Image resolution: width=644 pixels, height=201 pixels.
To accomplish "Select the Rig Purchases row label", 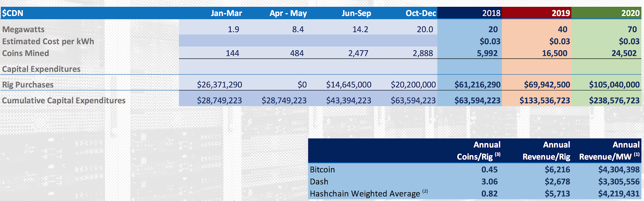I will click(28, 85).
